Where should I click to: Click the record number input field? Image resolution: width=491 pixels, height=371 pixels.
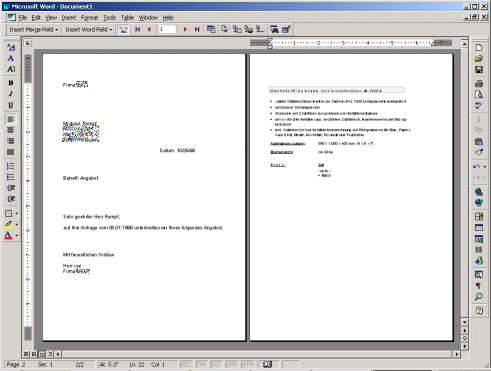pyautogui.click(x=167, y=30)
